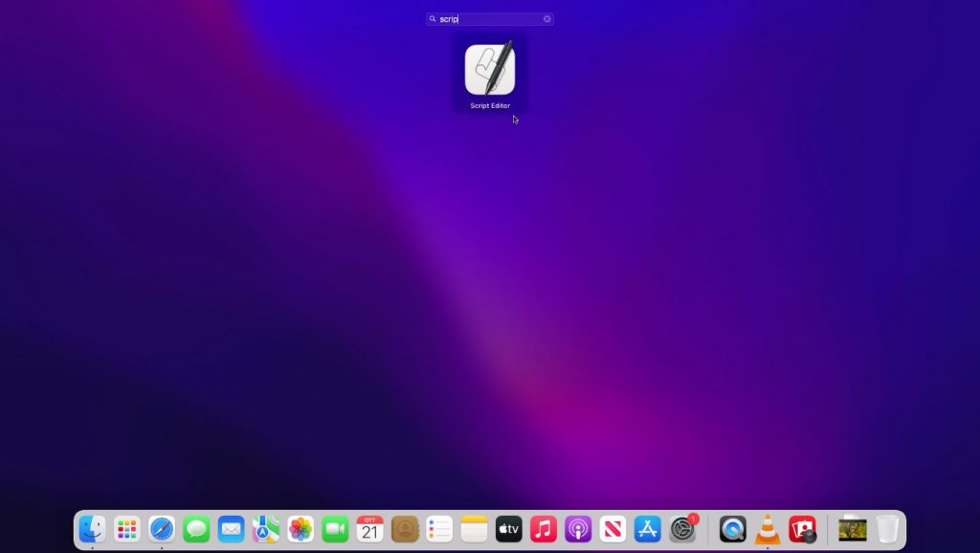Open the Music app

[544, 529]
